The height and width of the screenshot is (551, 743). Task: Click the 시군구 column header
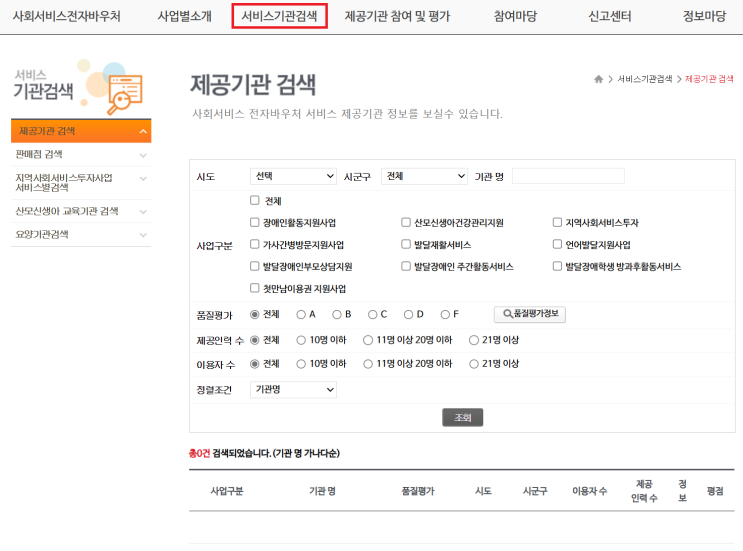click(535, 491)
